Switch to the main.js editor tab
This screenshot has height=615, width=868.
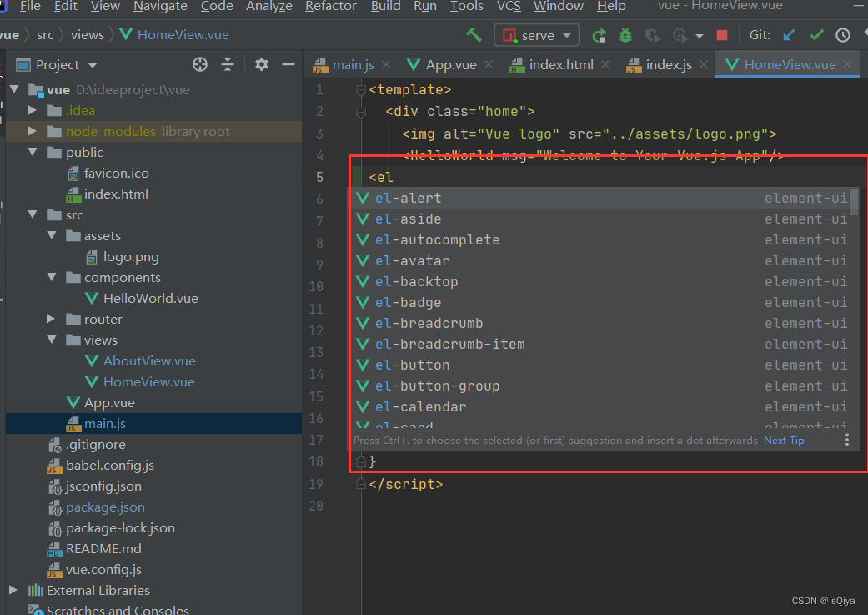353,65
